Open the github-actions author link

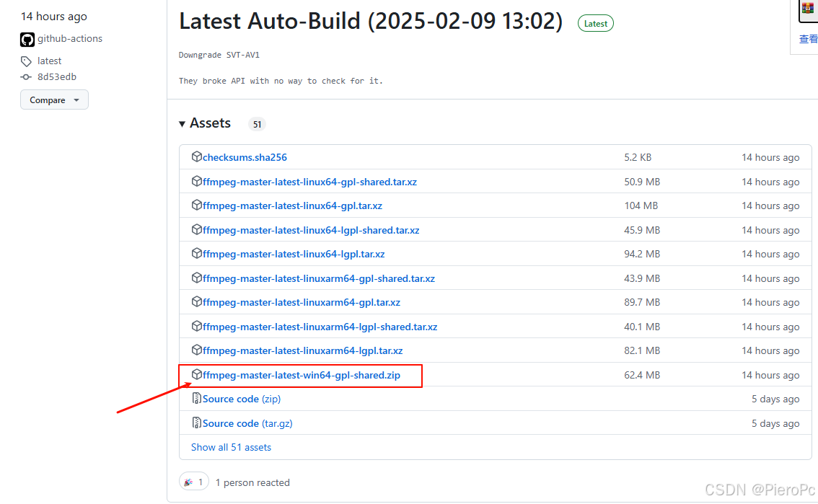coord(70,39)
